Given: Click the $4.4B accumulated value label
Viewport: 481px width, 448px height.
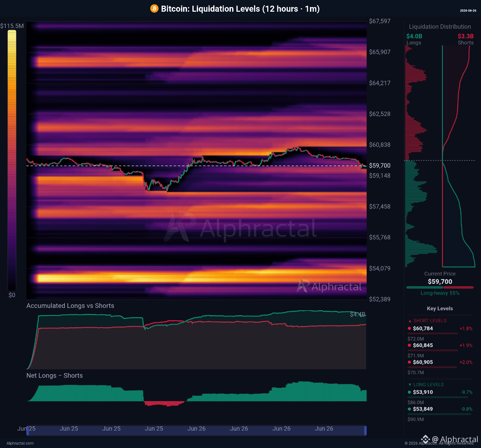Looking at the screenshot, I should pos(358,314).
